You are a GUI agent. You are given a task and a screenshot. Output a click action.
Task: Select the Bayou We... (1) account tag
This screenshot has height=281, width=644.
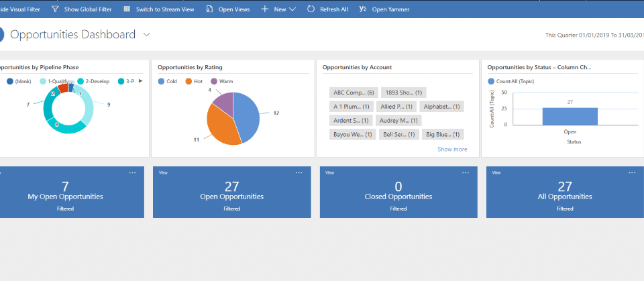pyautogui.click(x=353, y=134)
